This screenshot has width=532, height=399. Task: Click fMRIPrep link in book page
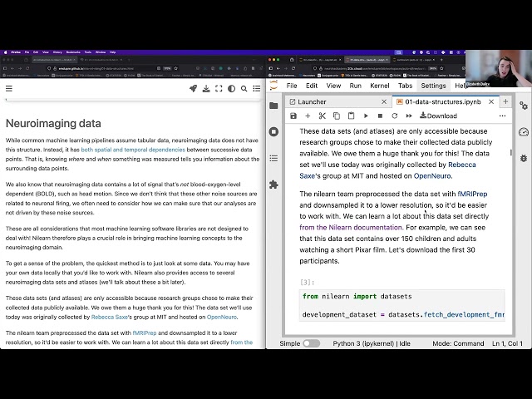point(145,332)
